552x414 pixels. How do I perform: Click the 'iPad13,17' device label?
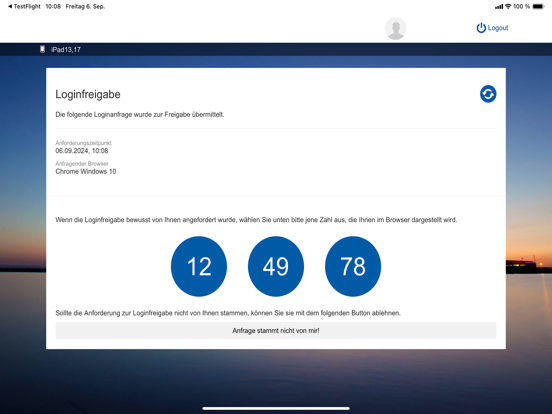[x=66, y=50]
